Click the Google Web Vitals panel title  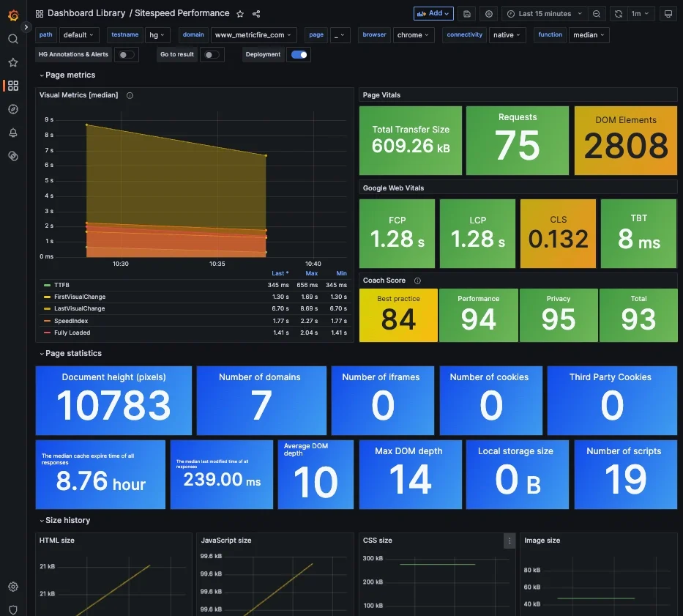tap(393, 188)
